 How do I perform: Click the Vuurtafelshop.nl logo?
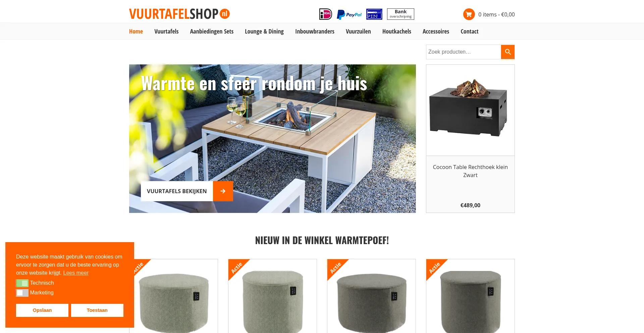coord(179,14)
